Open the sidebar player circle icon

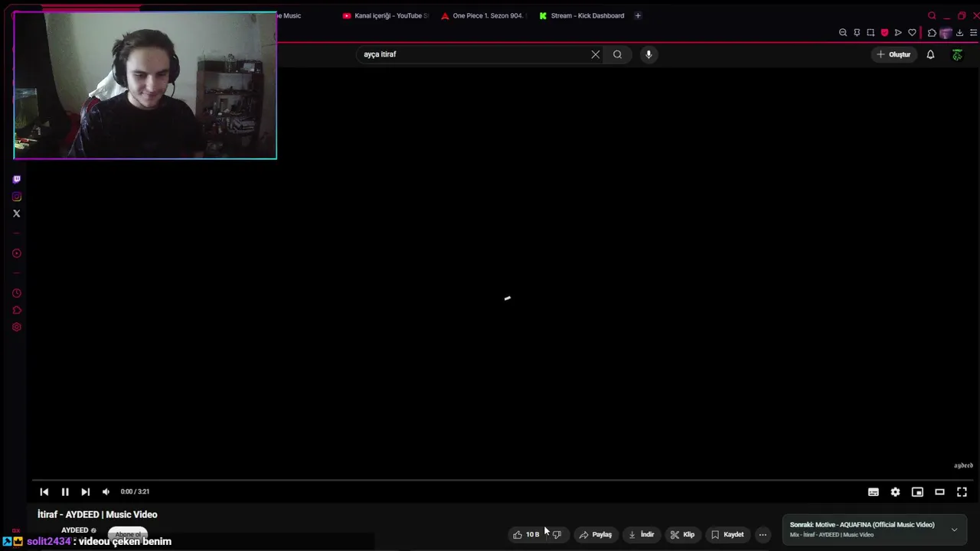tap(17, 253)
